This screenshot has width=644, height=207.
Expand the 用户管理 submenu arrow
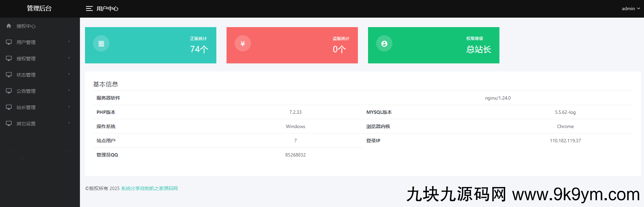(69, 42)
